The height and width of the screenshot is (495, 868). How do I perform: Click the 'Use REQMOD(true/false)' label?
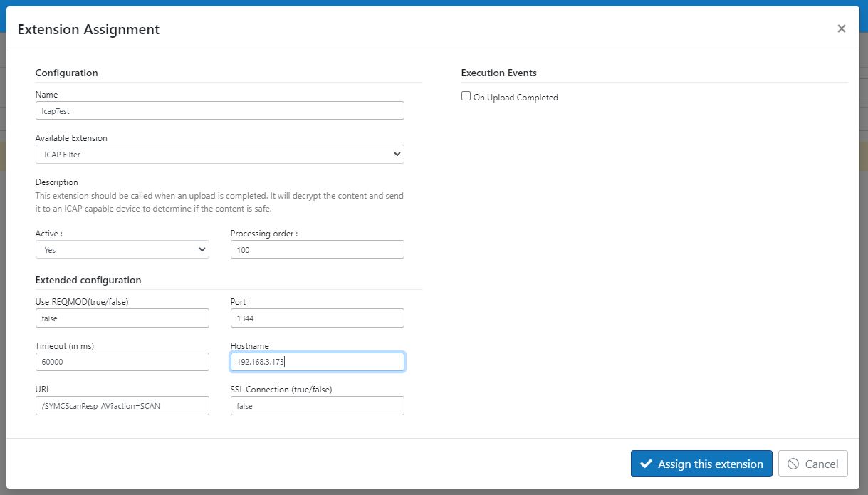82,301
